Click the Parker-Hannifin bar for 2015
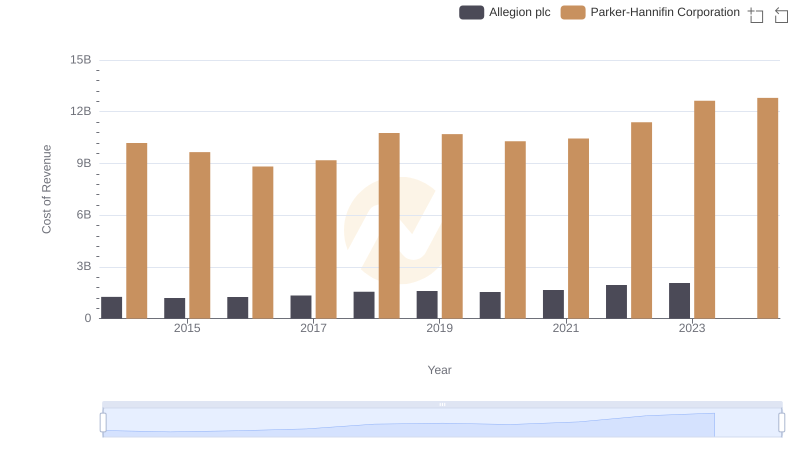Screen dimensions: 800x461 click(199, 235)
